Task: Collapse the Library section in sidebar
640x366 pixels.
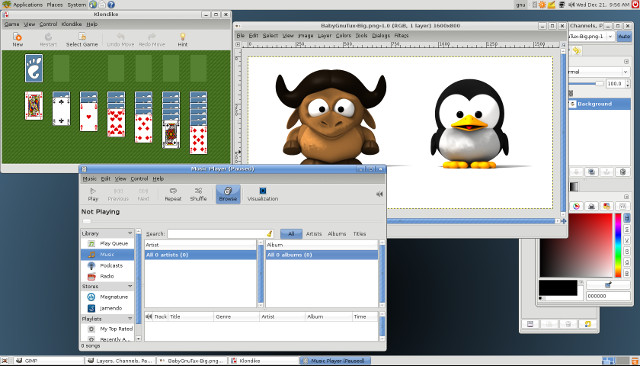Action: pyautogui.click(x=130, y=233)
